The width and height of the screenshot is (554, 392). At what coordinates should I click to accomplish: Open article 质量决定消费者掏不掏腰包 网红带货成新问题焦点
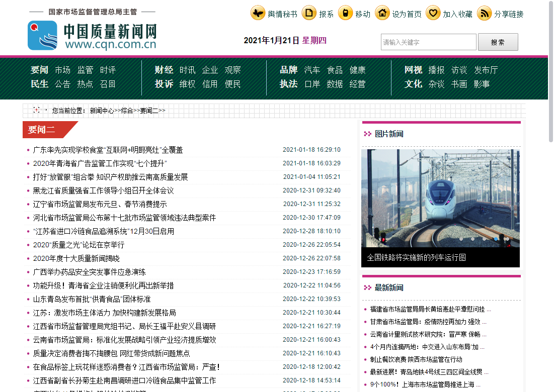click(111, 353)
